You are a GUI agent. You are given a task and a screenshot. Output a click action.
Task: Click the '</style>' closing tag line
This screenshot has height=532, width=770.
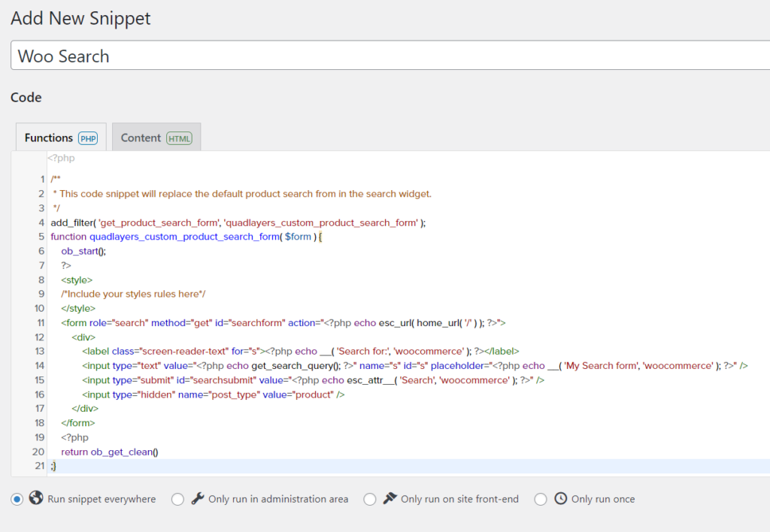78,309
